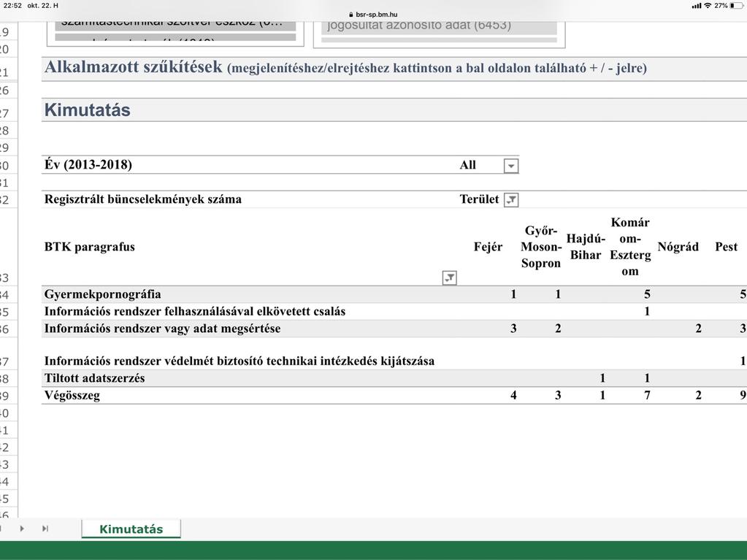This screenshot has width=747, height=560.
Task: Select the Kimutatás sheet tab
Action: [131, 529]
